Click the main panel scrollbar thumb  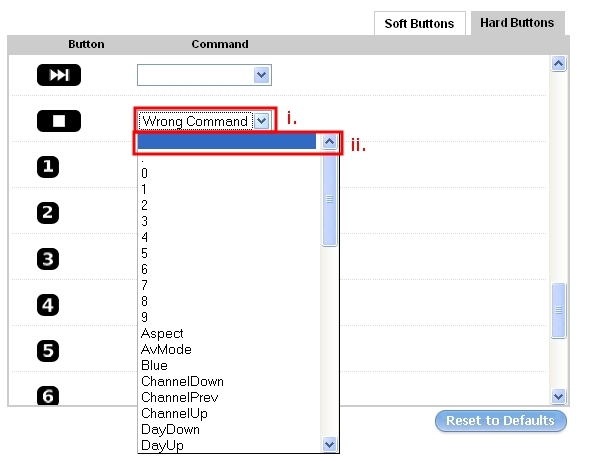coord(558,310)
